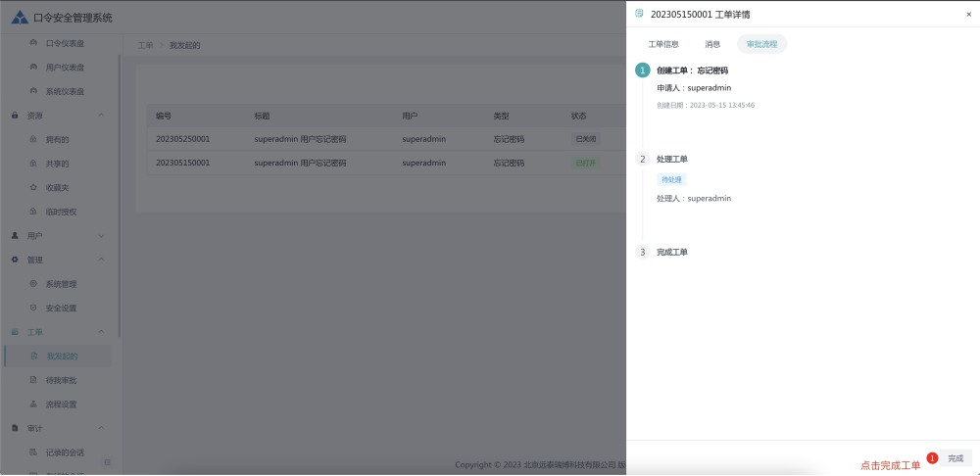Open 收藏夹 star icon in sidebar
Screen dimensions: 980x476
coord(34,187)
